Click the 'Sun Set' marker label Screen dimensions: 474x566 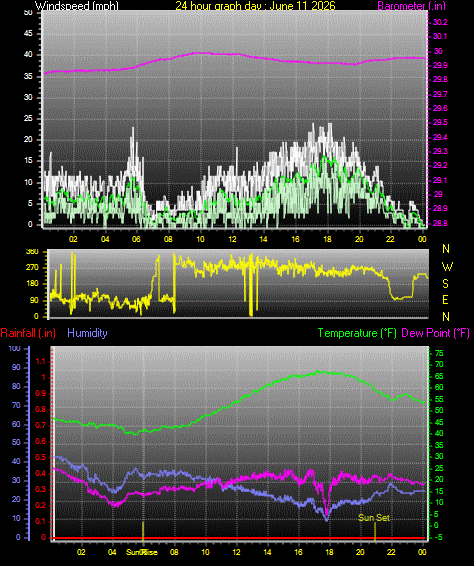point(374,518)
